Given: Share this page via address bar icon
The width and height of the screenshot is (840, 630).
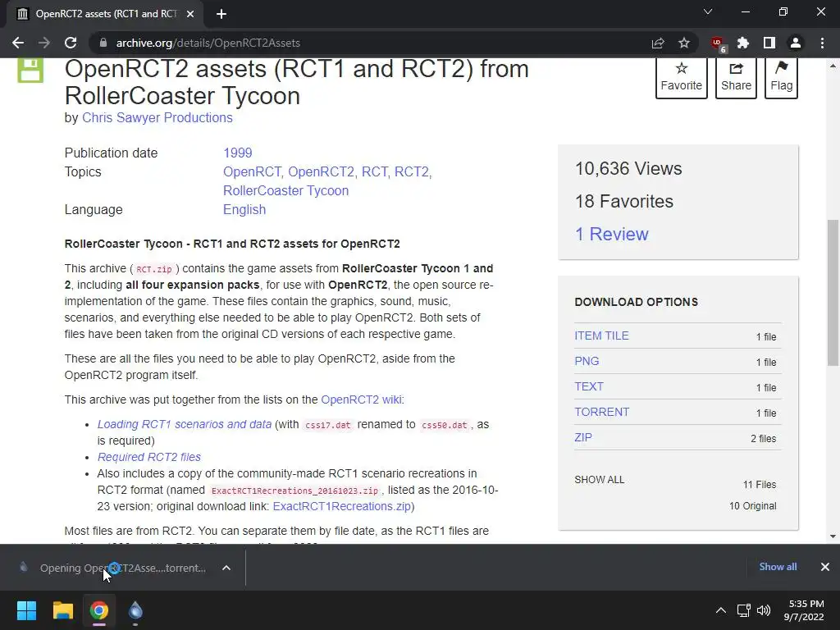Looking at the screenshot, I should [658, 43].
